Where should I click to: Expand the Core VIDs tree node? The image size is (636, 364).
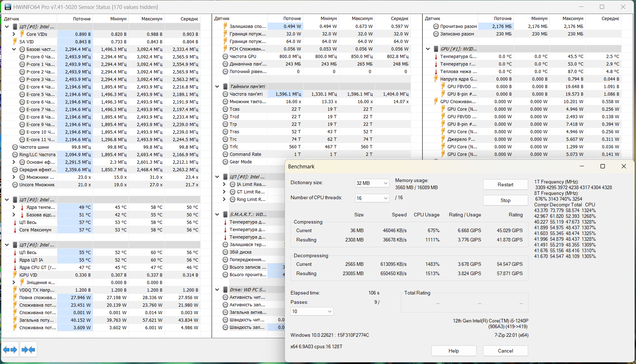point(14,34)
